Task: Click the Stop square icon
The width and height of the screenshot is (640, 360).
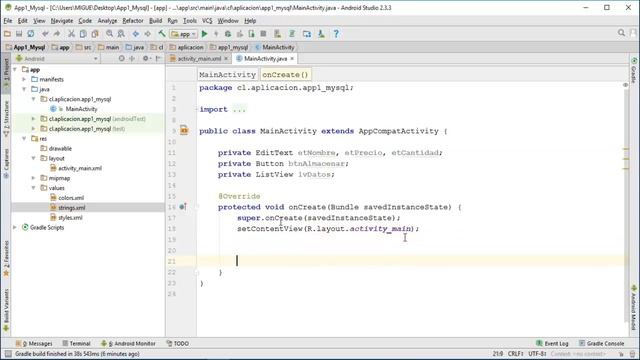Action: (x=263, y=34)
